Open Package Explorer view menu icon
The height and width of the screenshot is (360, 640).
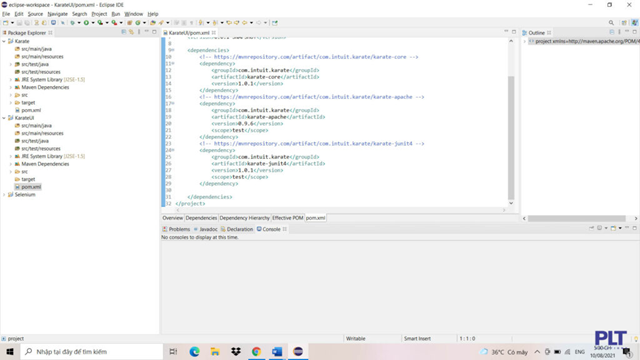pos(139,32)
